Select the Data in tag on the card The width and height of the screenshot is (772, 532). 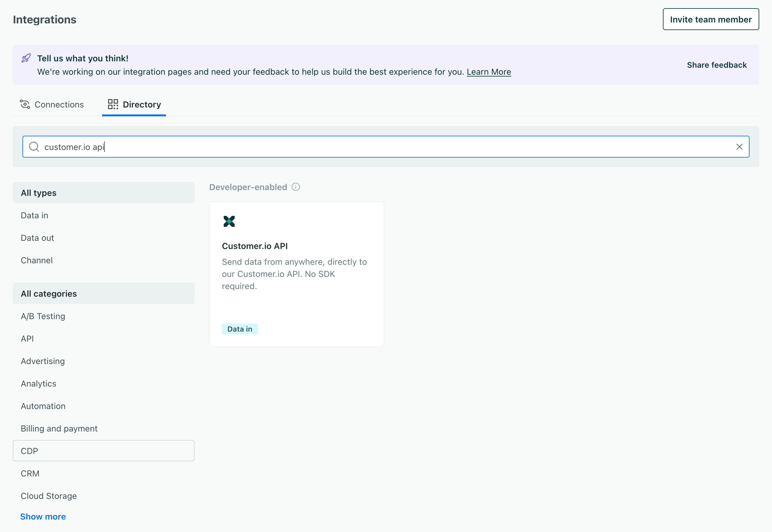pos(240,329)
